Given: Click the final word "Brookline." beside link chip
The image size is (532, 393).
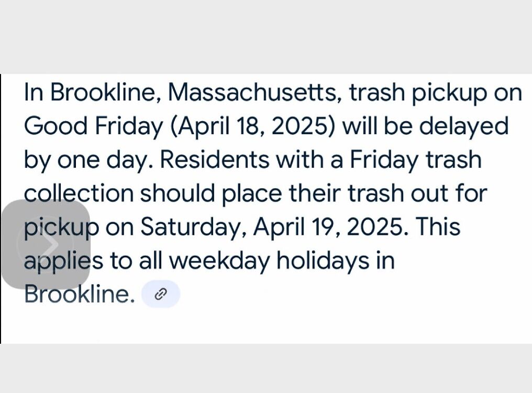Looking at the screenshot, I should tap(79, 294).
